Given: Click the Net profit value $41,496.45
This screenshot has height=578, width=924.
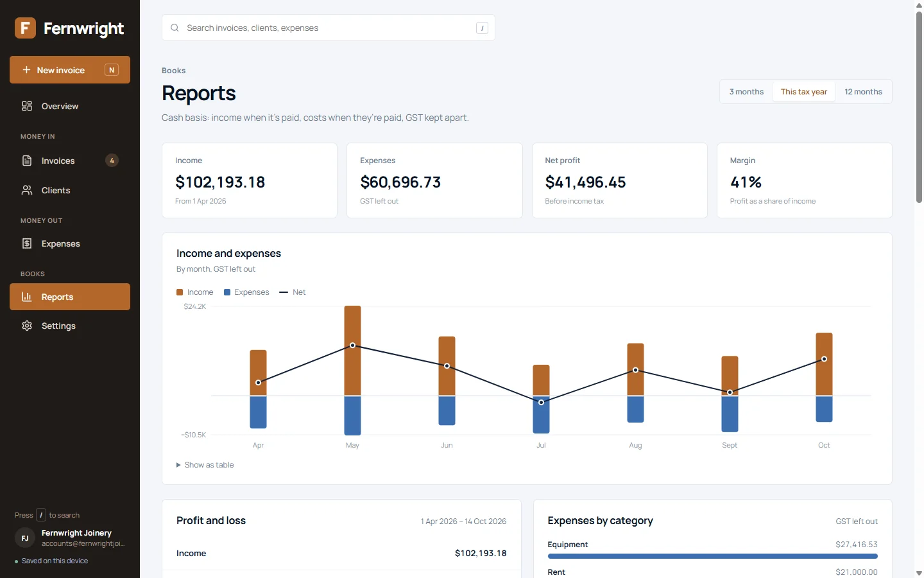Looking at the screenshot, I should [x=585, y=182].
